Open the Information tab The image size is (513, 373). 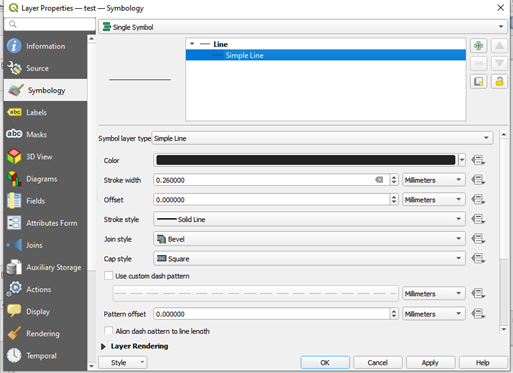[x=46, y=46]
